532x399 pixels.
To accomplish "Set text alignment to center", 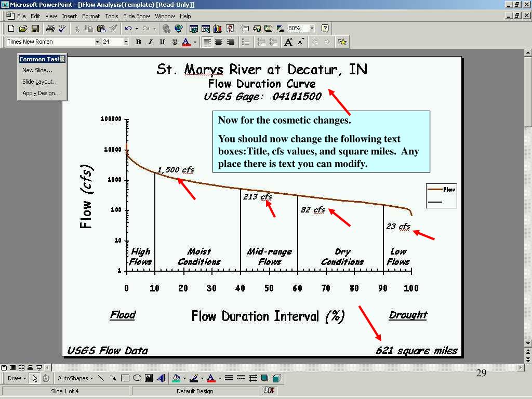I will click(219, 42).
